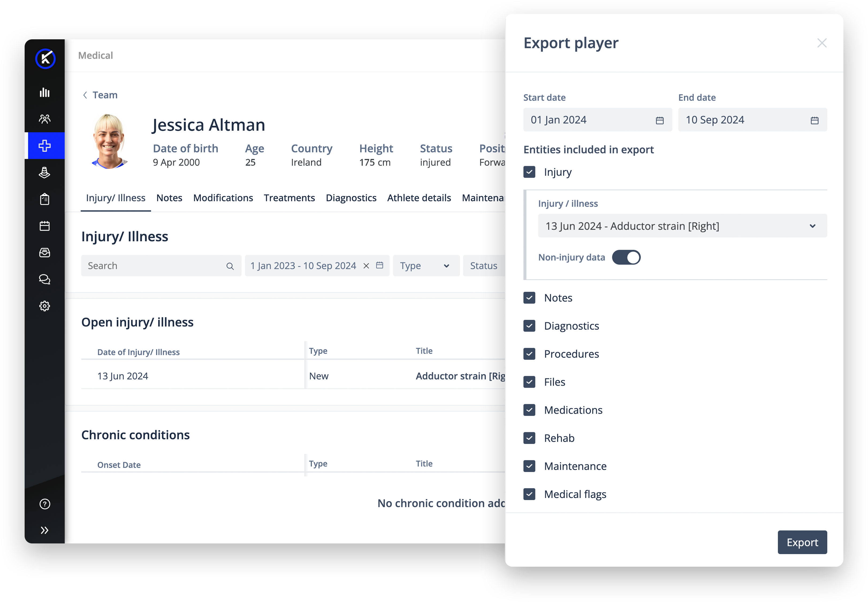
Task: Open the Kitman logo home icon
Action: point(45,59)
